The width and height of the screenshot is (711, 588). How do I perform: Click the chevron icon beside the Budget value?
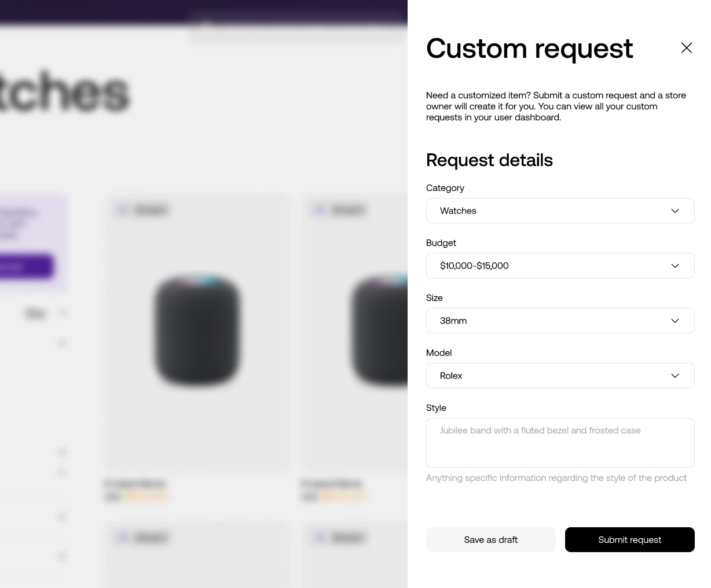[x=675, y=266]
